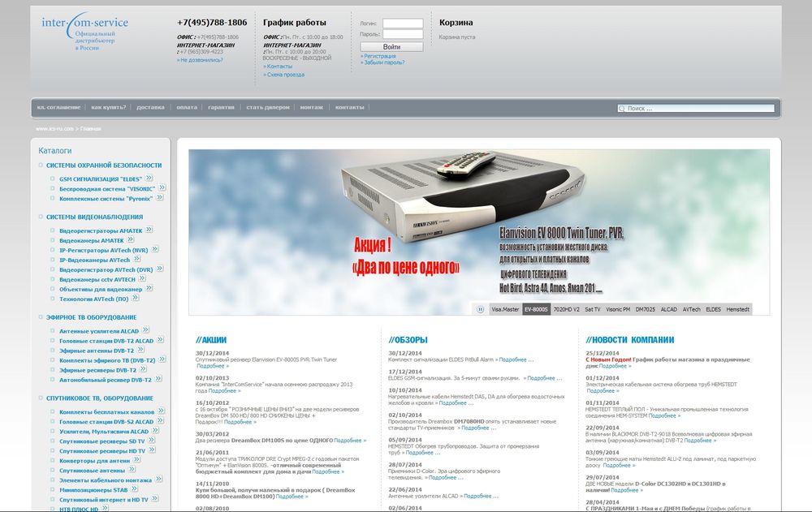This screenshot has height=512, width=812.
Task: Open контакты menu item
Action: [x=349, y=108]
